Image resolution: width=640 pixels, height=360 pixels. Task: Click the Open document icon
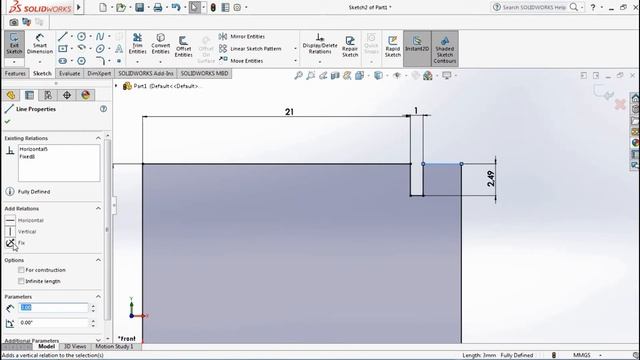pos(120,7)
